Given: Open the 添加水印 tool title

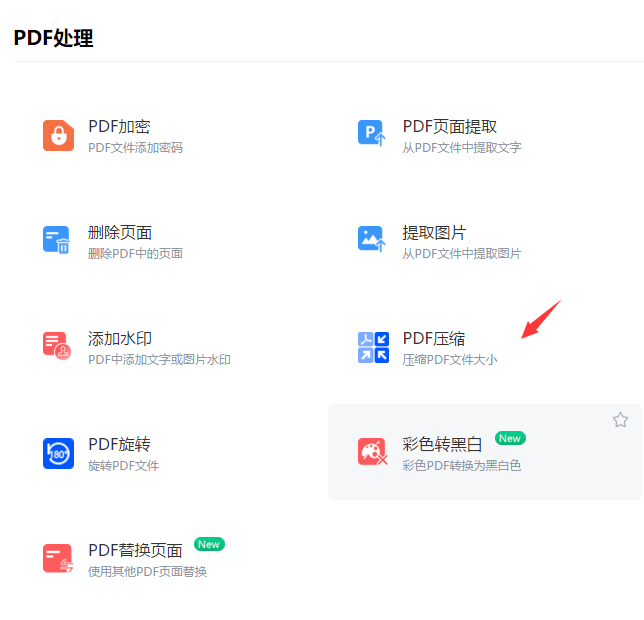Looking at the screenshot, I should (x=120, y=338).
